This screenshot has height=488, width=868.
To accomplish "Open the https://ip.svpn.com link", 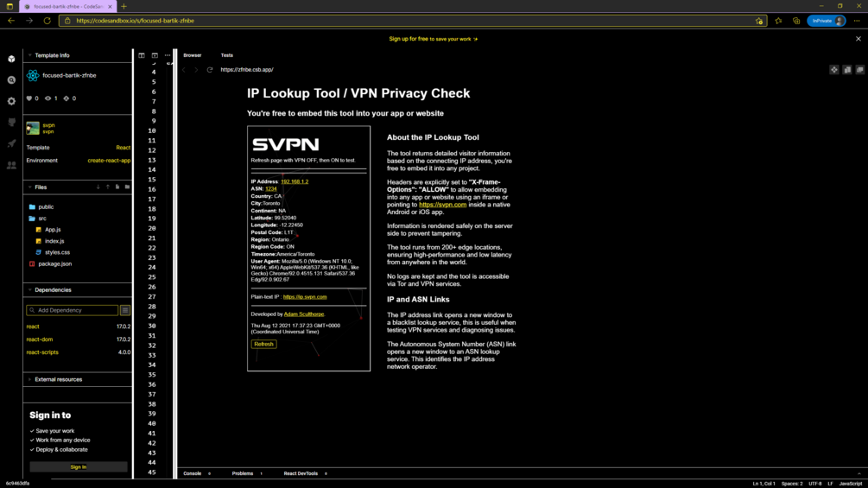I will click(x=305, y=297).
